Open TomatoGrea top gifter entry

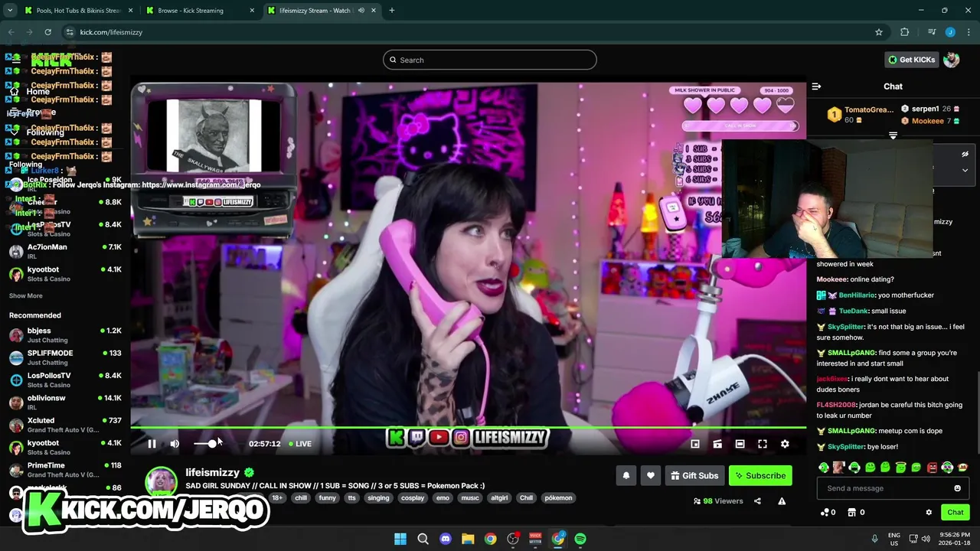click(860, 115)
